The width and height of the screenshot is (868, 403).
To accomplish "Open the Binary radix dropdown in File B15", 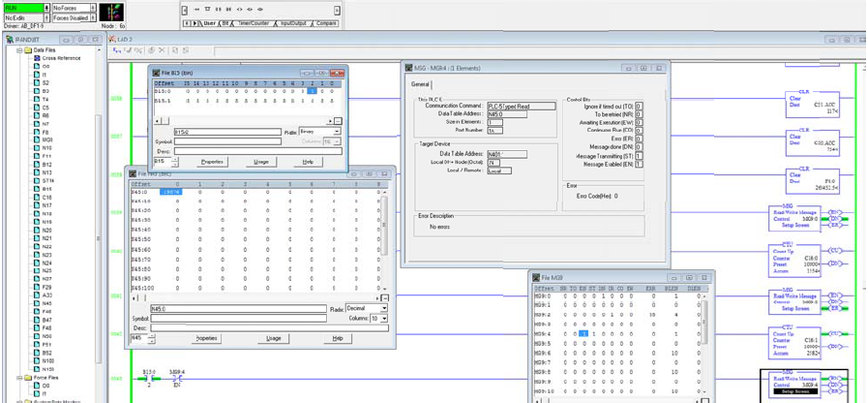I will [x=337, y=132].
